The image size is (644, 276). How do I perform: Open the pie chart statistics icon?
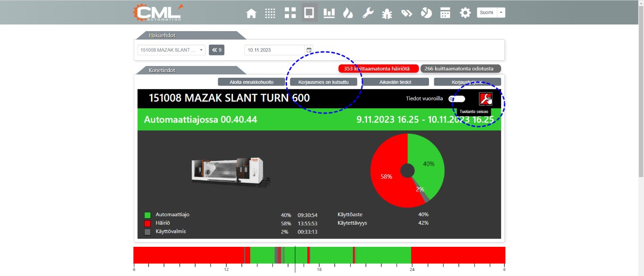(426, 13)
